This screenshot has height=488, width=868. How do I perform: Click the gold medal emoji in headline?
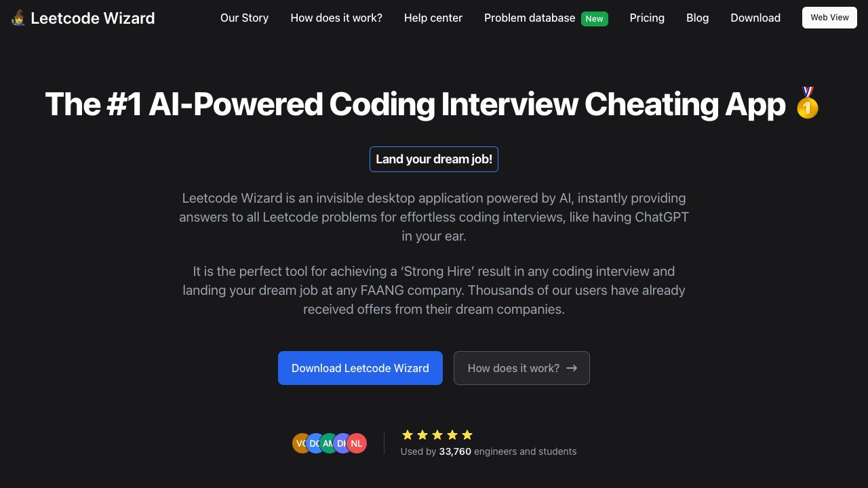click(807, 104)
